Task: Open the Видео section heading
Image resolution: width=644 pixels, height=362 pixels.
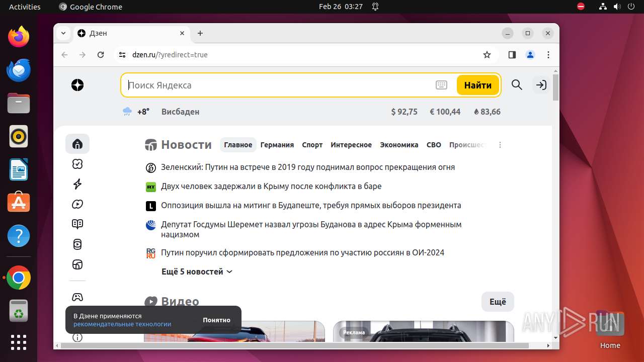Action: point(172,302)
